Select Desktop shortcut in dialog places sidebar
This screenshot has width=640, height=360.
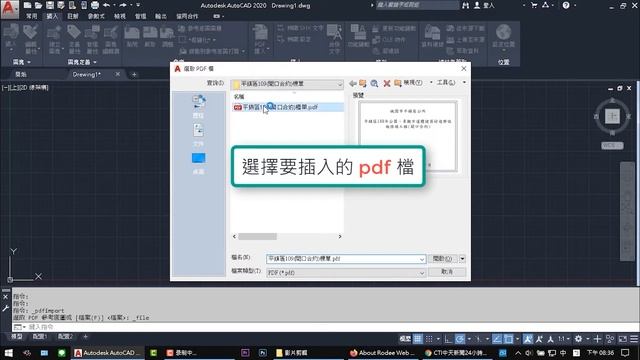coord(198,163)
